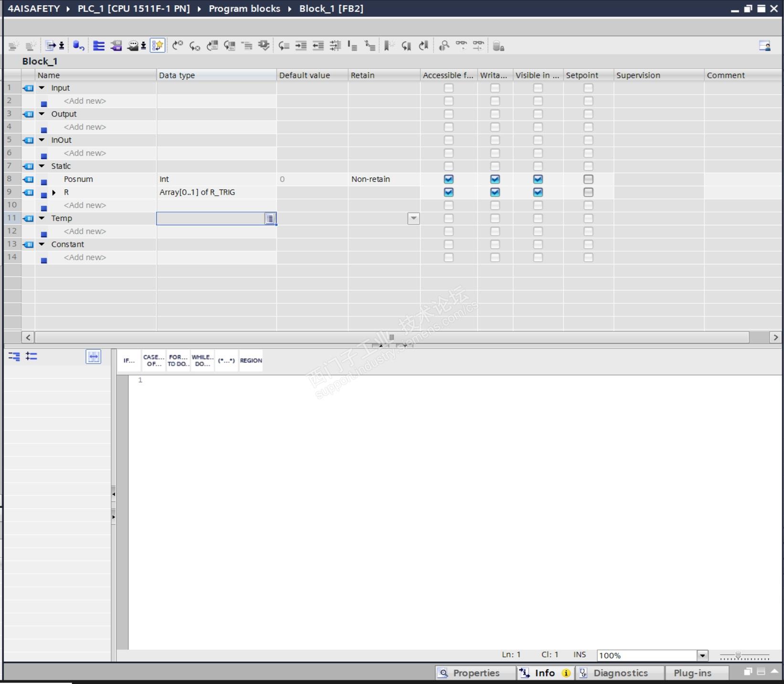784x684 pixels.
Task: Click the indented outline icon in lower-left panel
Action: [x=14, y=357]
